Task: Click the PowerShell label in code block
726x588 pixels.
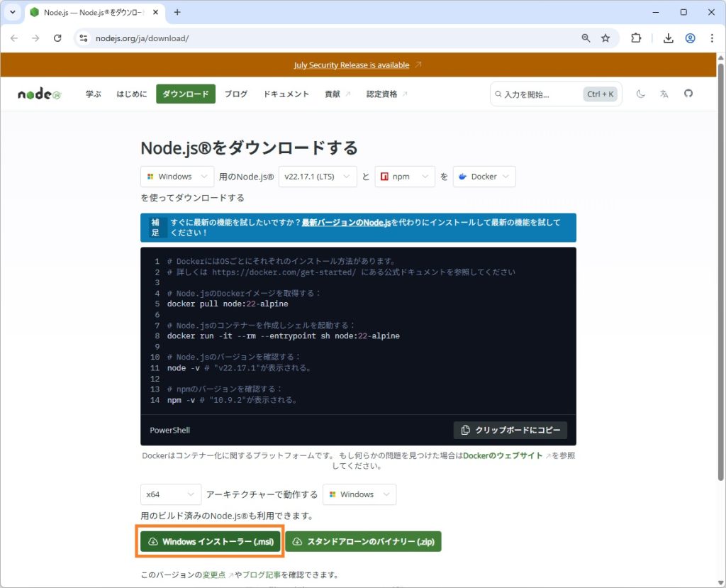Action: click(170, 430)
